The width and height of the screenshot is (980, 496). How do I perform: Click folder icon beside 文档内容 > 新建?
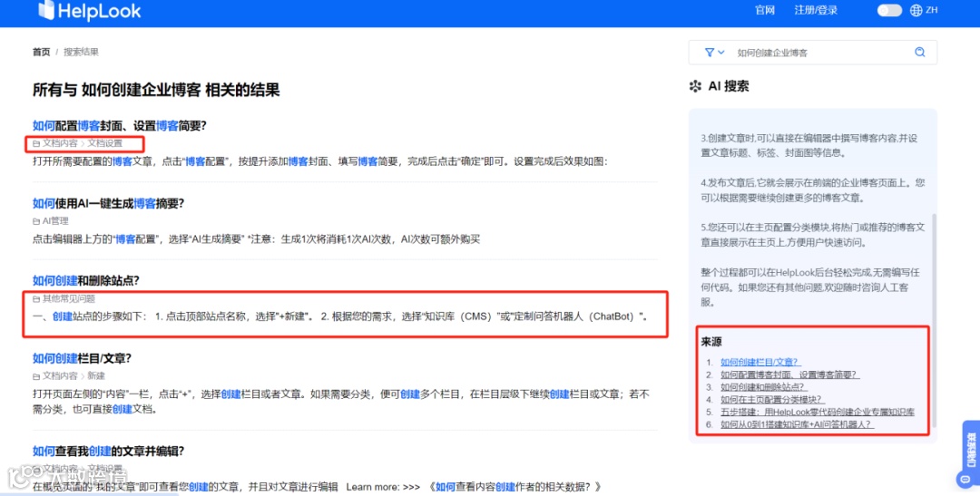click(36, 376)
